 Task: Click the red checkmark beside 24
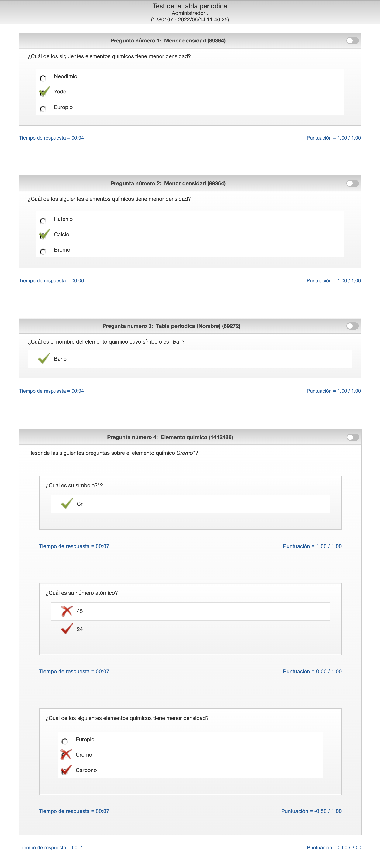(67, 629)
